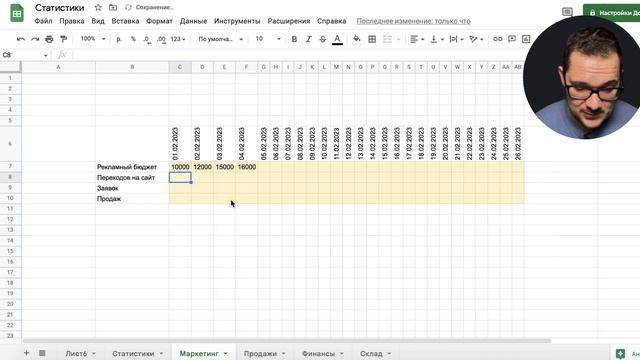Viewport: 640px width, 360px height.
Task: Open the 123 number format dropdown
Action: 178,39
